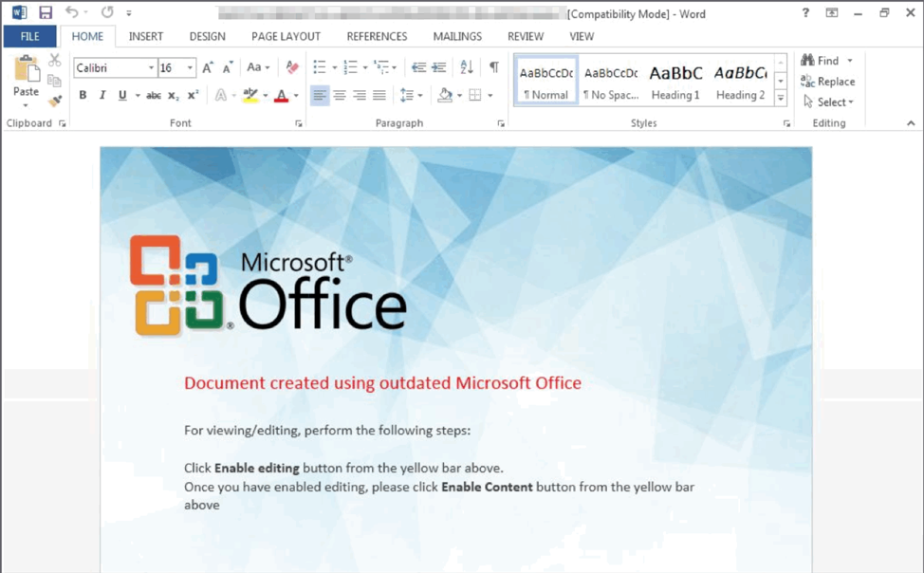Screen dimensions: 924x573
Task: Switch to the DESIGN tab
Action: pyautogui.click(x=208, y=37)
